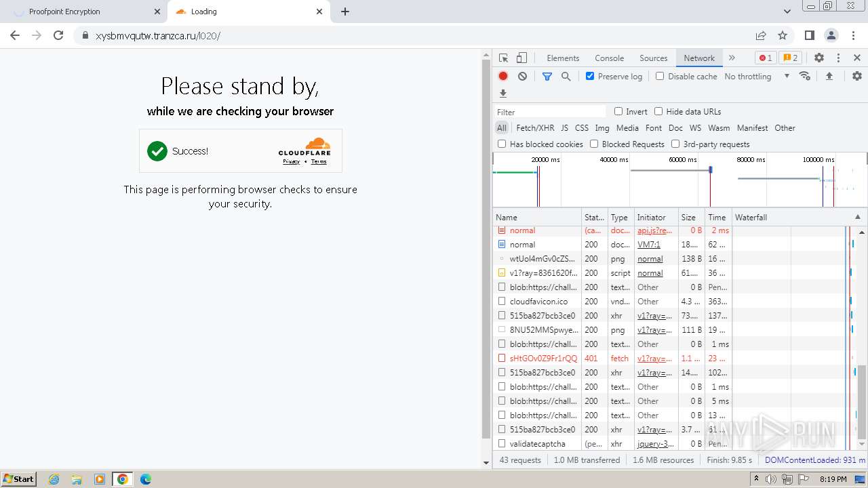Screen dimensions: 868x488
Task: Click the yellow issues count badge
Action: 789,58
